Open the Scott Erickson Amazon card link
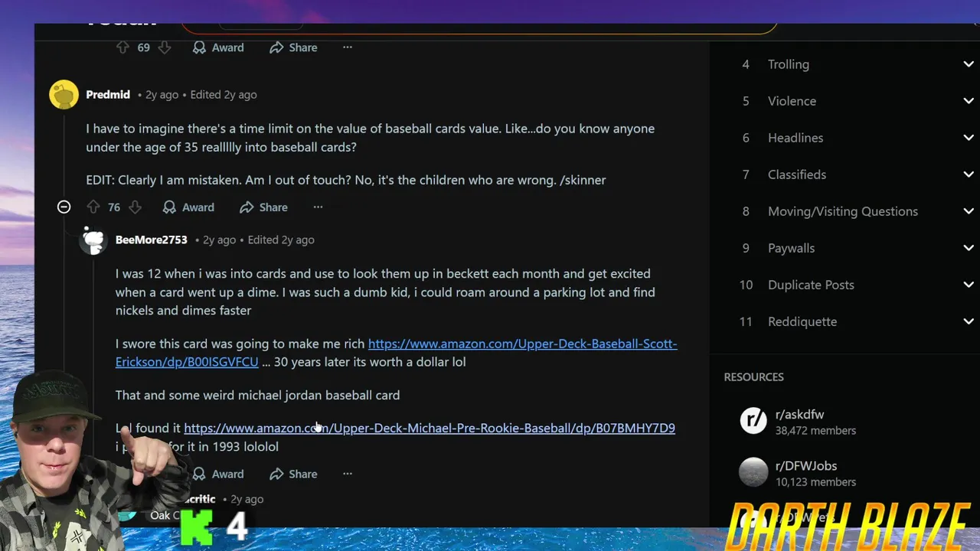 click(397, 353)
